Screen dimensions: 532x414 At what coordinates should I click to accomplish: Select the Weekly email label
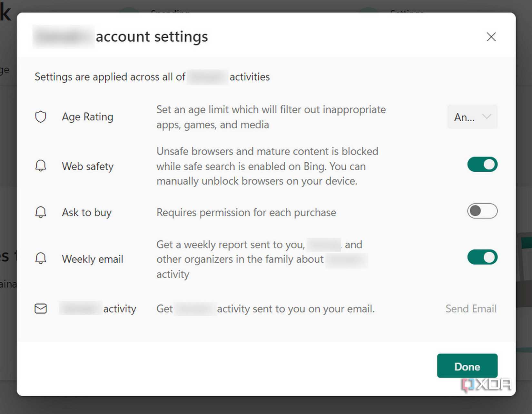click(93, 259)
